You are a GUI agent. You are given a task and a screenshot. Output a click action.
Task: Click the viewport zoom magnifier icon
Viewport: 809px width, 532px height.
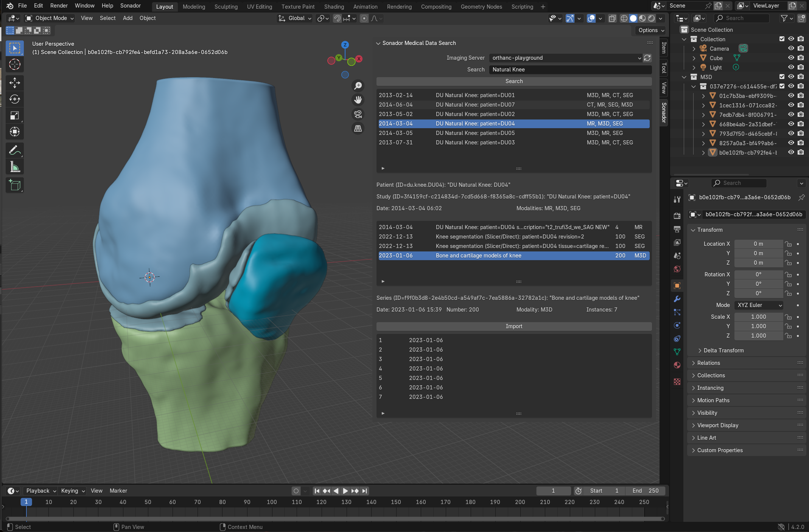(x=358, y=86)
